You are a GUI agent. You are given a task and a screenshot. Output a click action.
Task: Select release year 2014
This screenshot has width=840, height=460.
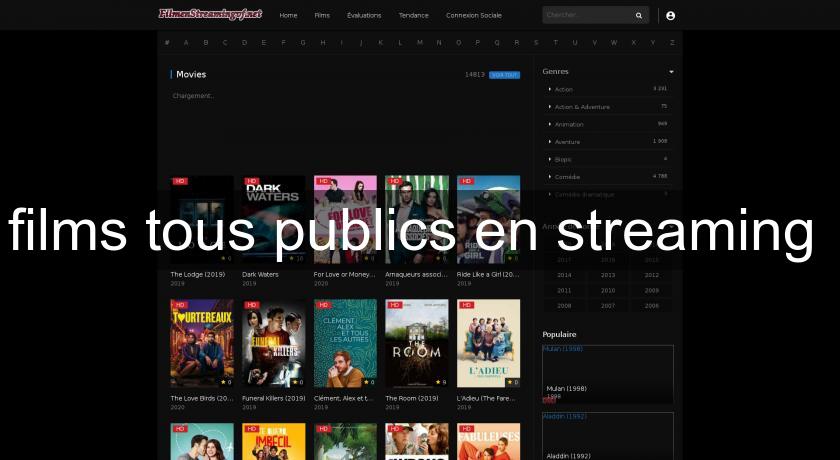pos(564,275)
